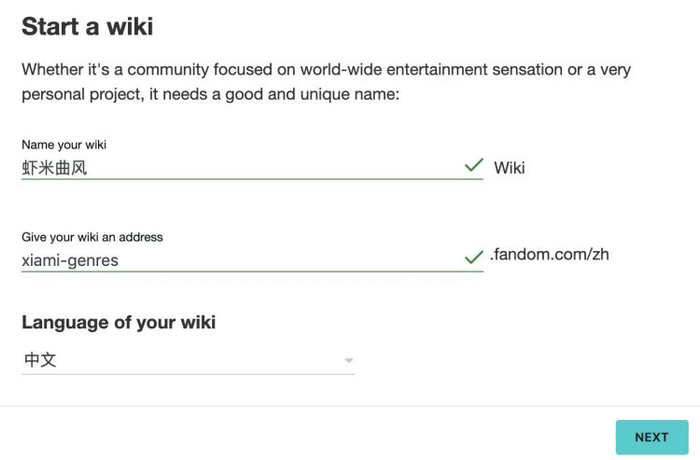Expand the 中文 language selector

coord(188,360)
